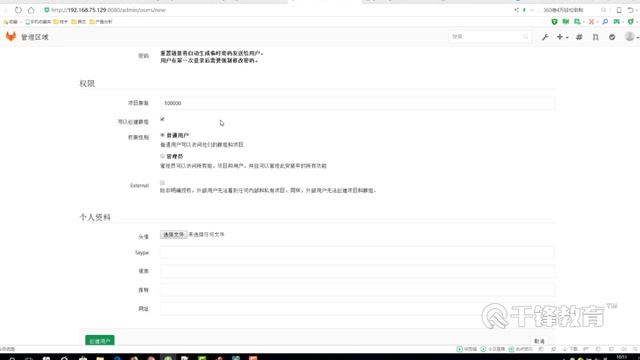
Task: Click the URL address bar
Action: pos(278,10)
